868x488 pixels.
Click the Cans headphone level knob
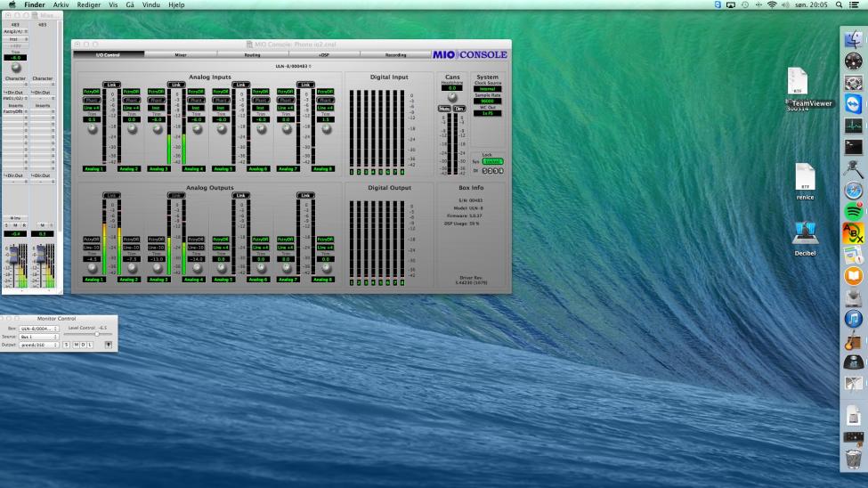coord(452,97)
